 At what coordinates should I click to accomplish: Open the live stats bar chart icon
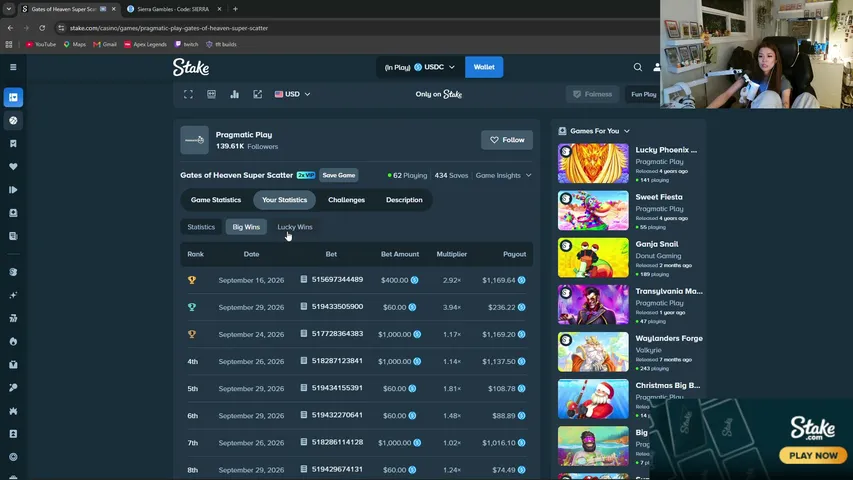(234, 94)
